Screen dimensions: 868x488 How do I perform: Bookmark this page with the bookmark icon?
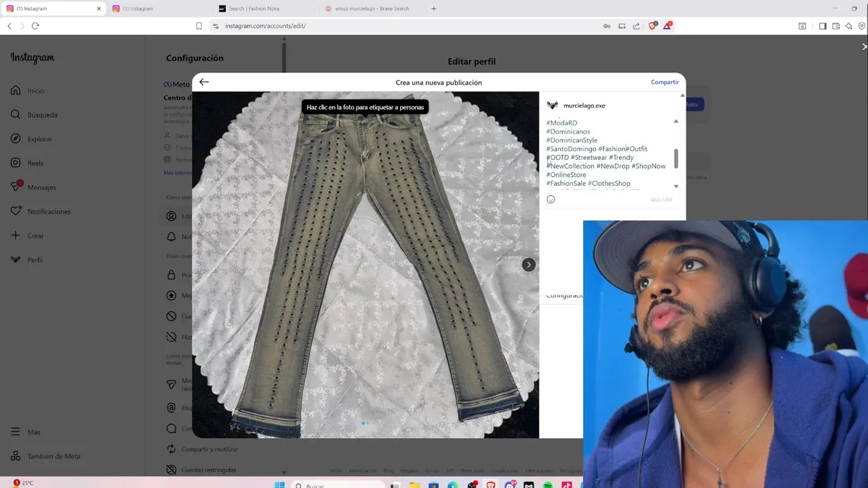[x=199, y=26]
